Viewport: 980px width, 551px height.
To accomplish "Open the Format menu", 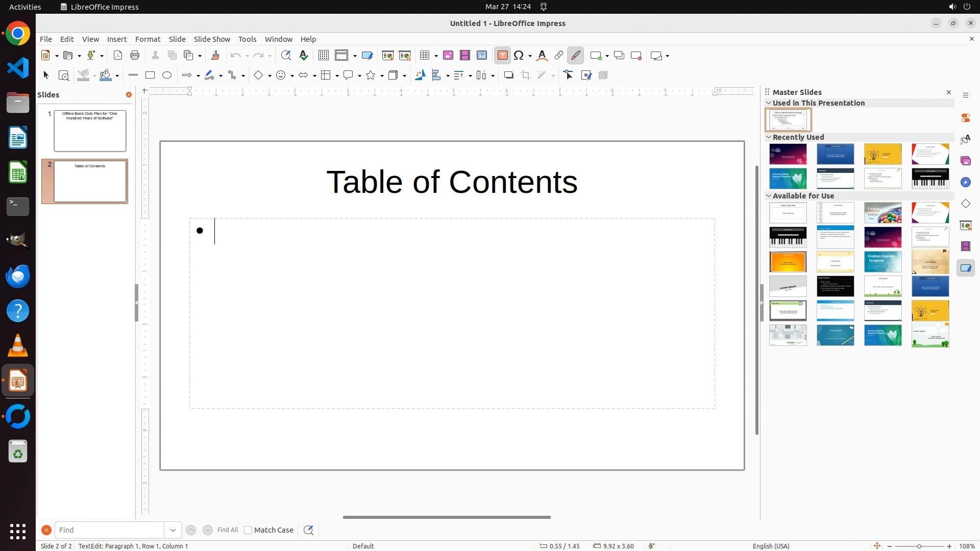I will click(148, 39).
